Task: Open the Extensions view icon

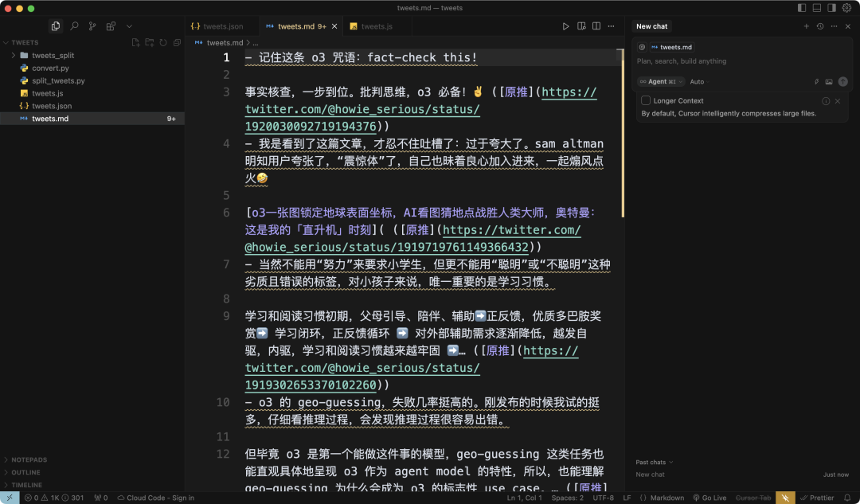Action: (x=111, y=25)
